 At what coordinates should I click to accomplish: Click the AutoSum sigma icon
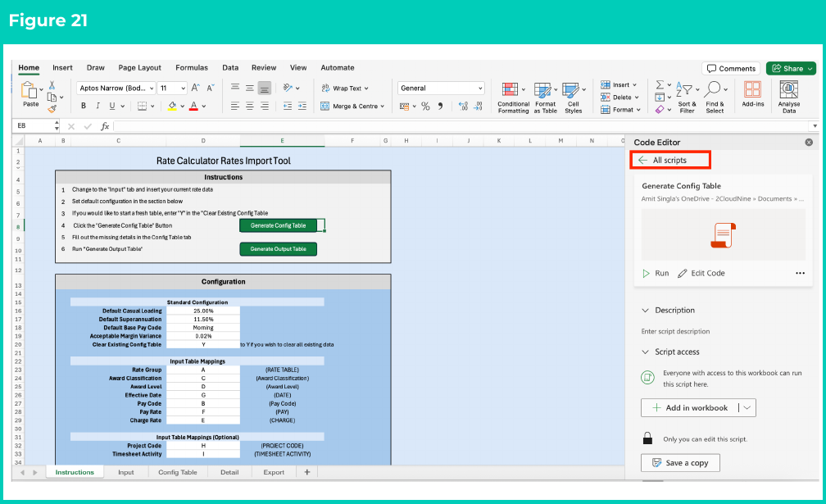tap(660, 84)
